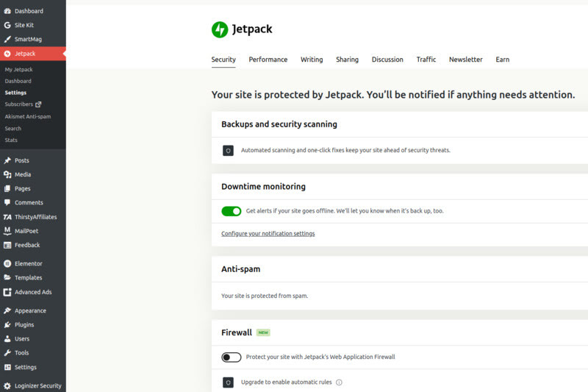Click the Jetpack logo icon
The height and width of the screenshot is (392, 588).
(x=220, y=29)
